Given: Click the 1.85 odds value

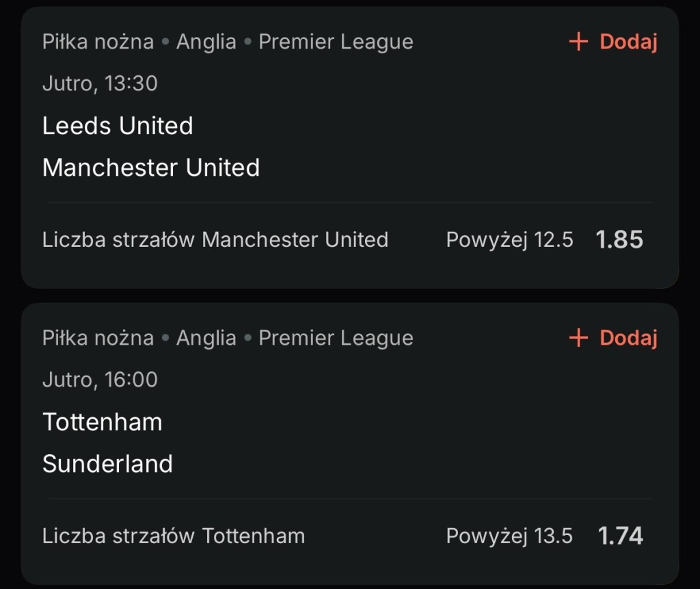Looking at the screenshot, I should point(619,240).
